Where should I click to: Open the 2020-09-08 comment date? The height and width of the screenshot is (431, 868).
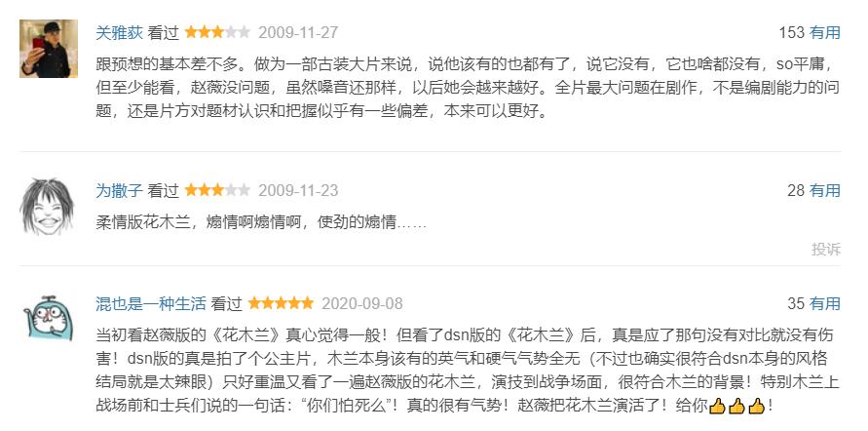tap(362, 303)
